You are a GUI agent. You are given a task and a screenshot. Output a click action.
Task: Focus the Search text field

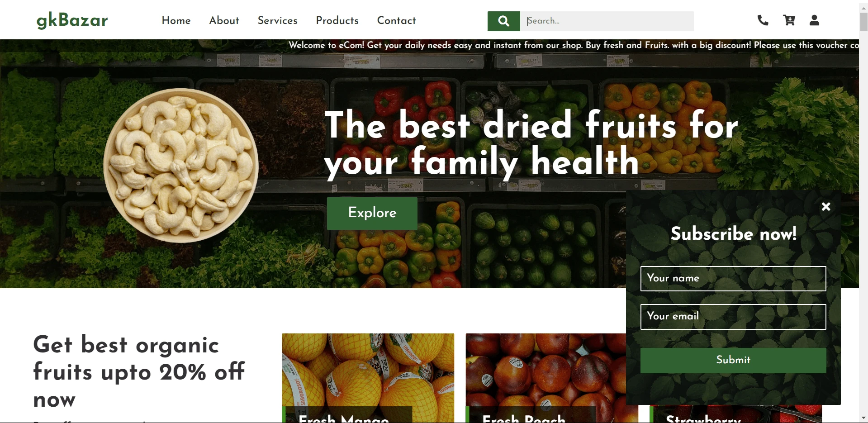[607, 21]
